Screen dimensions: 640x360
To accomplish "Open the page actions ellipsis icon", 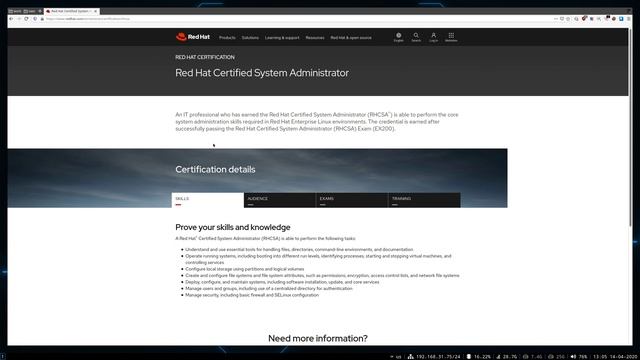I will click(x=556, y=19).
